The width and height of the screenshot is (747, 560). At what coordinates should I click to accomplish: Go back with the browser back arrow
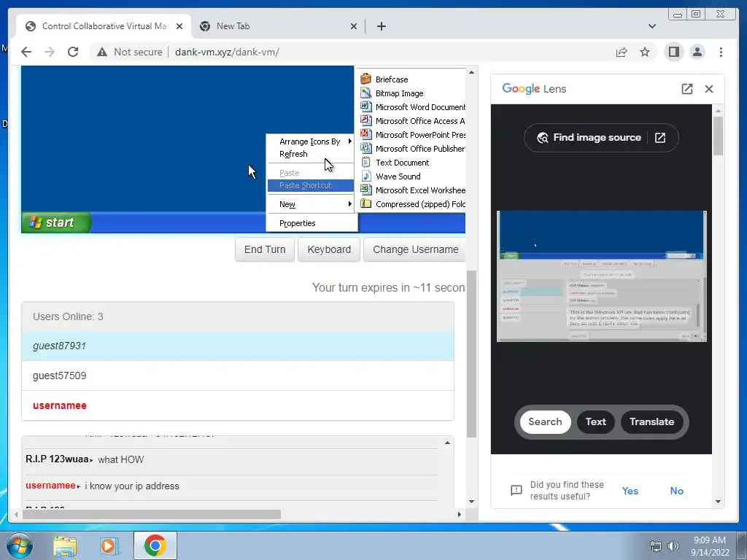click(26, 52)
